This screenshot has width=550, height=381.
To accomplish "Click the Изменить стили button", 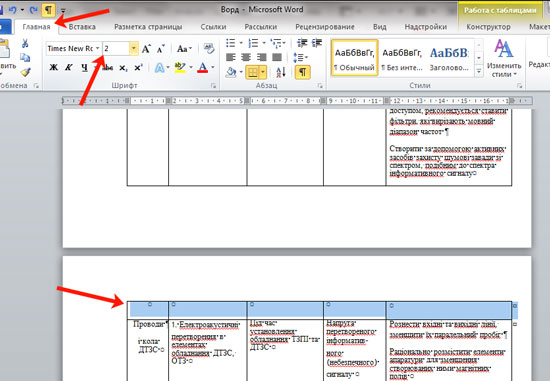I will pos(504,58).
